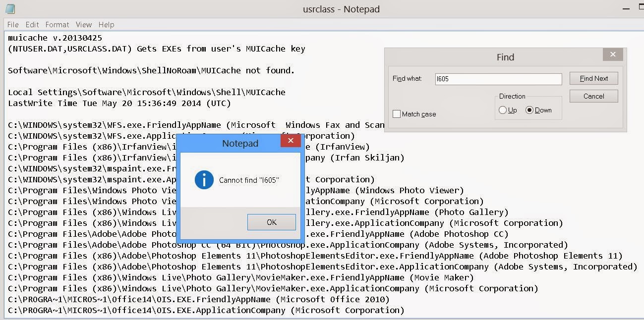Screen dimensions: 644x320
Task: Click the PhotoshopElementsEditor.exe.ApplicationCompany line
Action: click(323, 267)
